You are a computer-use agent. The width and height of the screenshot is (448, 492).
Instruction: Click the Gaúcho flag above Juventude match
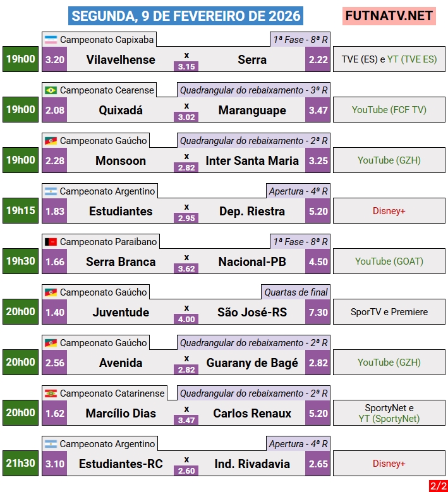pos(51,292)
